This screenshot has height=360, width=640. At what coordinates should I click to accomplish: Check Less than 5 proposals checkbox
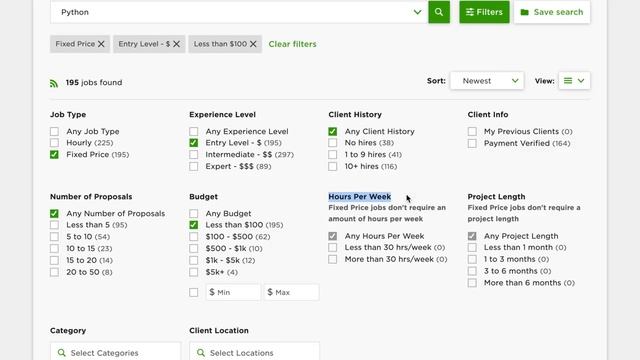54,225
